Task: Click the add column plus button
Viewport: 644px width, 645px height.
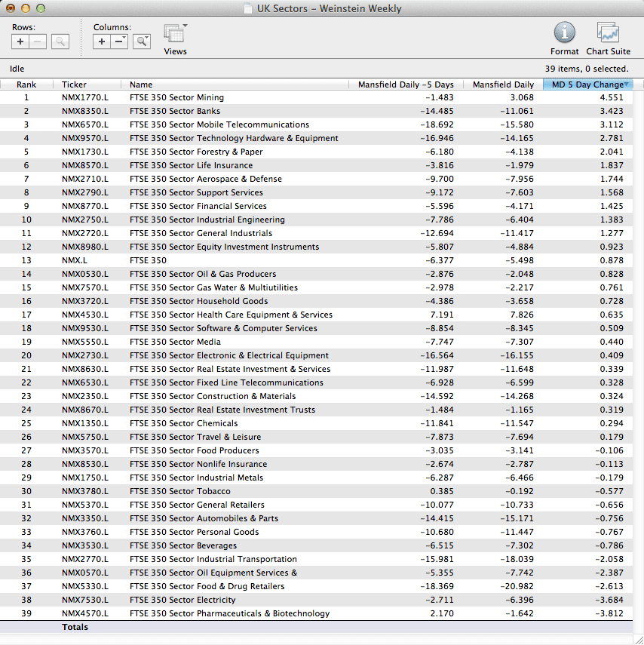Action: pyautogui.click(x=102, y=42)
